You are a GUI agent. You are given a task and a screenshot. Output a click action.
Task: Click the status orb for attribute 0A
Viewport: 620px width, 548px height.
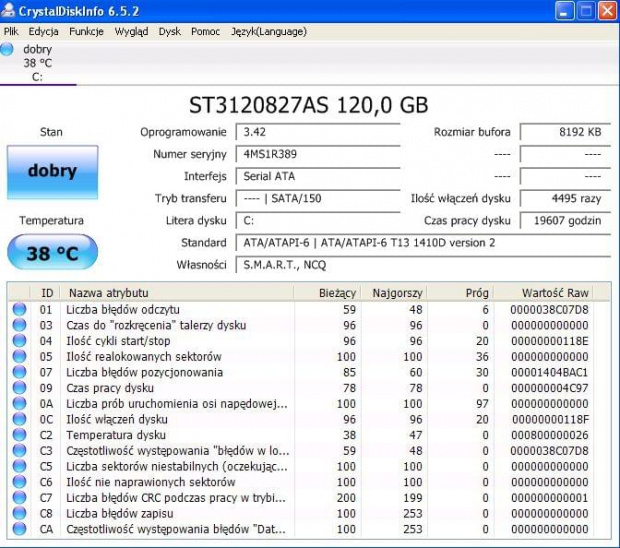[x=19, y=404]
